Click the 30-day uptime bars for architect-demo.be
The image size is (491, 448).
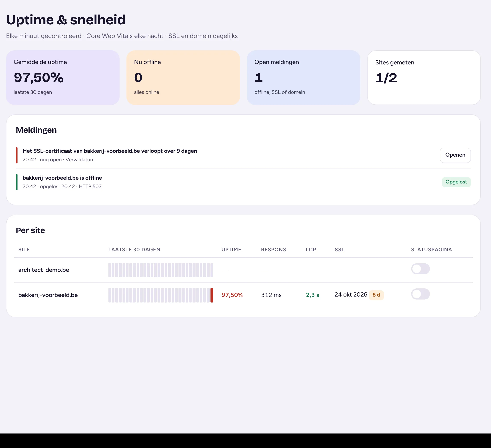[161, 270]
